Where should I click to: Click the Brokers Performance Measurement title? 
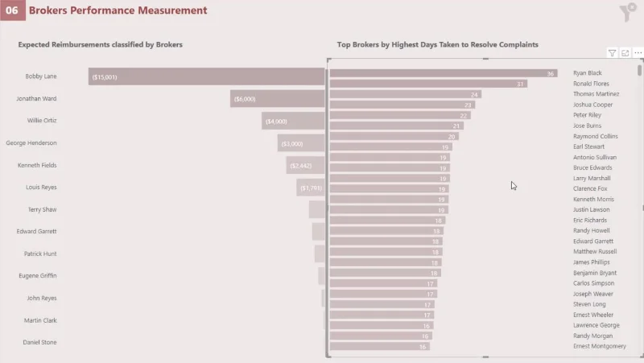pos(118,10)
